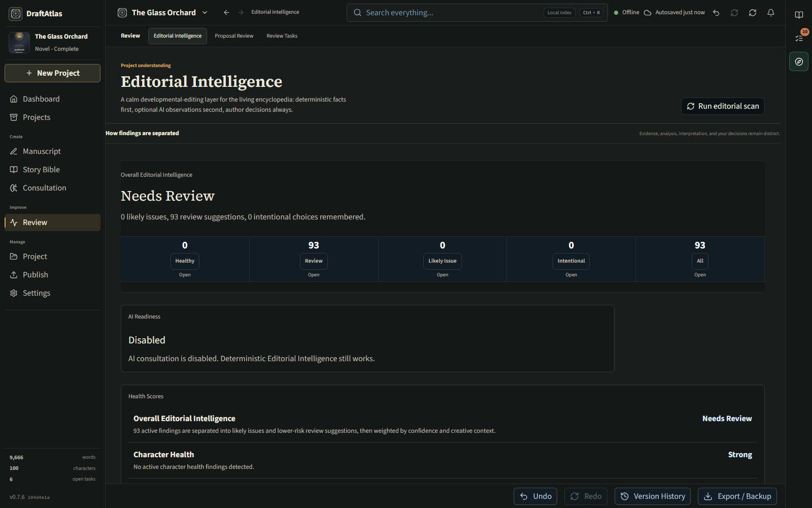Viewport: 812px width, 508px height.
Task: Open the Review Tasks tab
Action: pyautogui.click(x=282, y=36)
